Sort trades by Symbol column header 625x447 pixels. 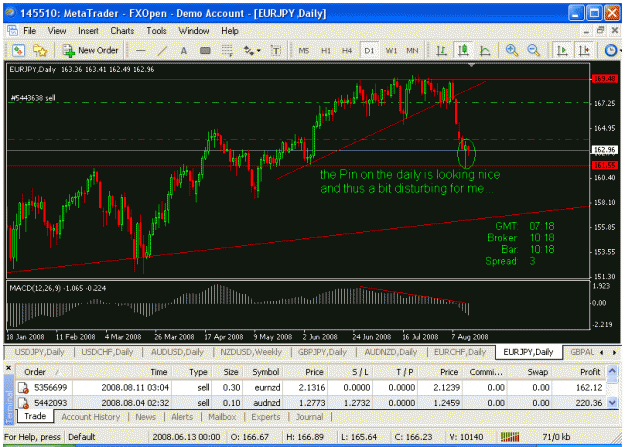click(x=265, y=372)
